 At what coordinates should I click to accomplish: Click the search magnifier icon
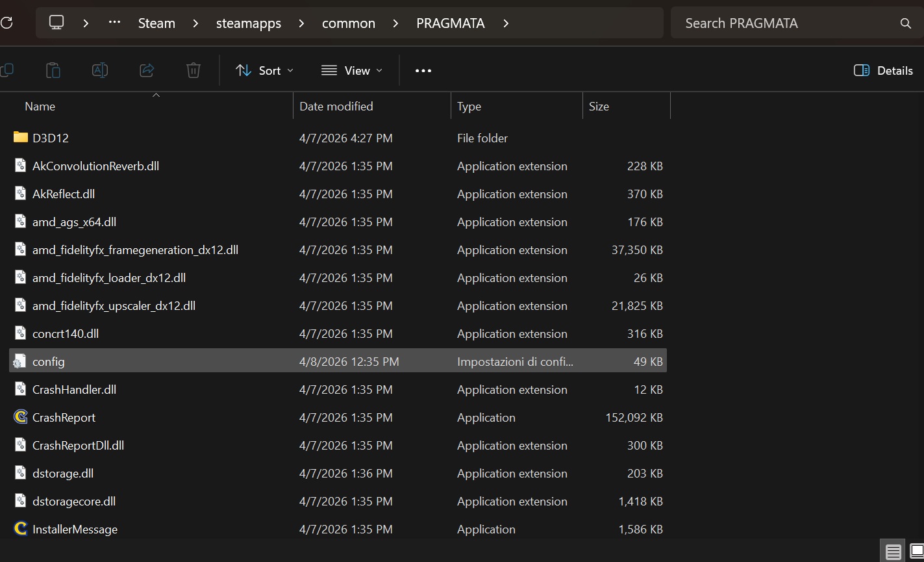(x=906, y=23)
